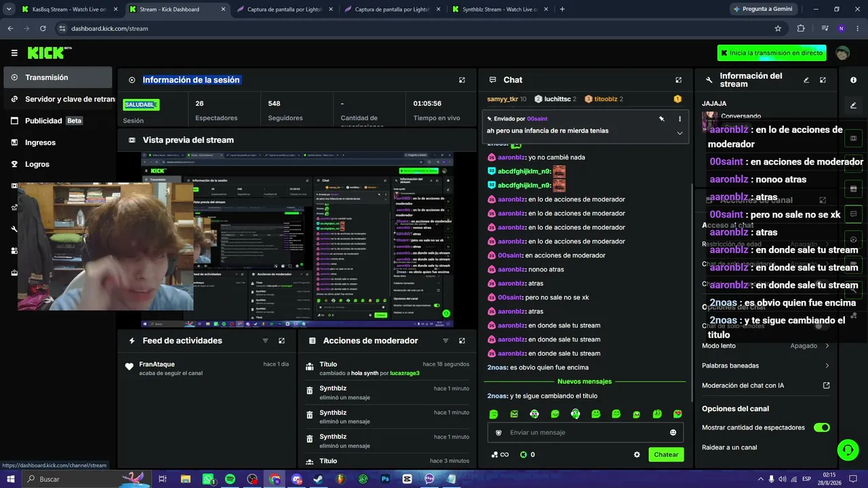Open the theater layout icon in right rail
The image size is (868, 488).
click(853, 138)
